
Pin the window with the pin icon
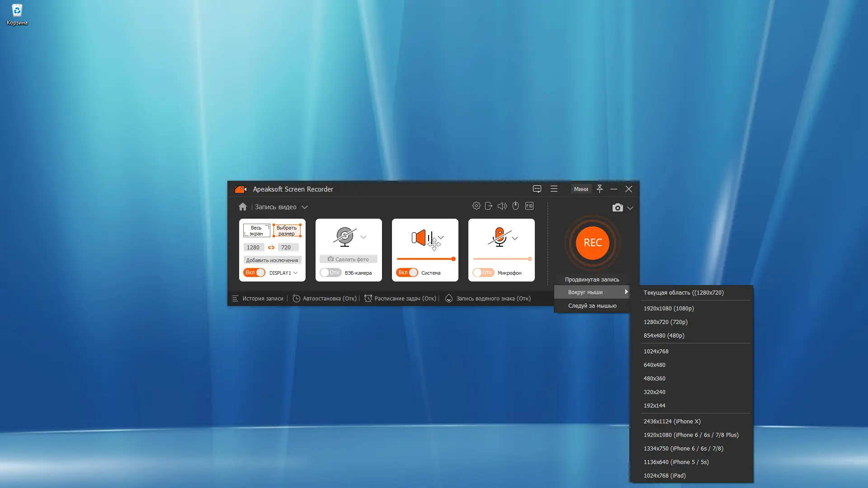[599, 189]
